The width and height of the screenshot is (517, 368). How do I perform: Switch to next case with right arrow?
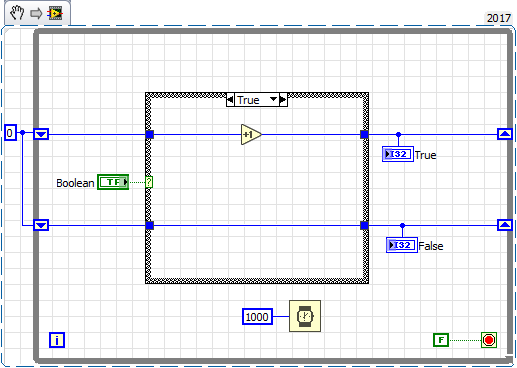click(x=283, y=99)
